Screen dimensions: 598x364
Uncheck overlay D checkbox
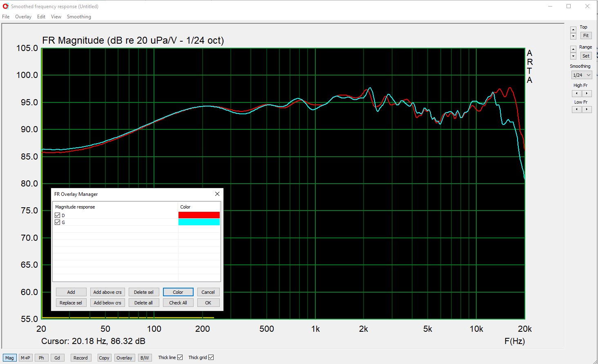(x=58, y=215)
